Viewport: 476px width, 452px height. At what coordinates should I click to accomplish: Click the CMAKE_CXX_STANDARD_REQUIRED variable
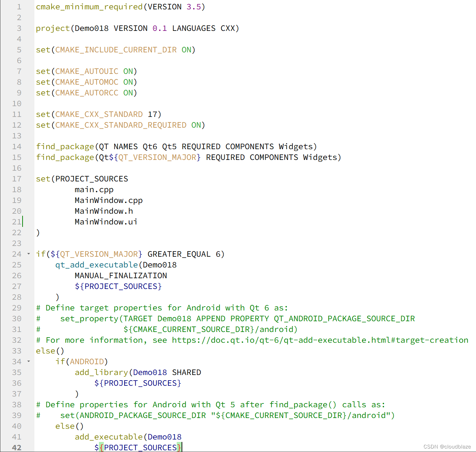(x=121, y=125)
